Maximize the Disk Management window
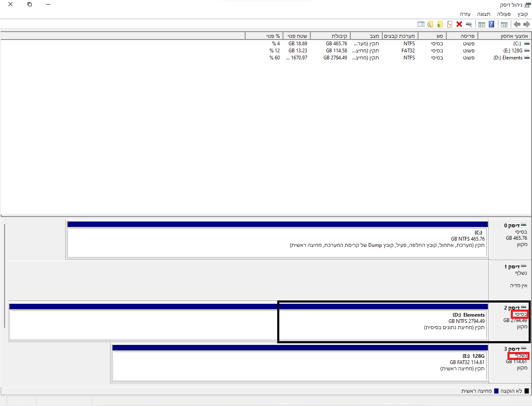 (x=30, y=4)
